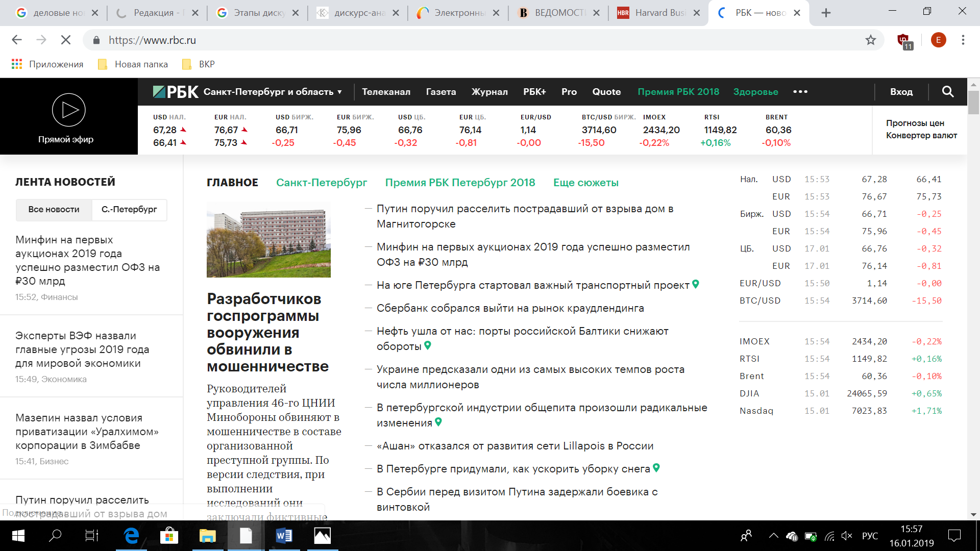Open the Quote menu item
This screenshot has width=980, height=551.
[x=606, y=92]
